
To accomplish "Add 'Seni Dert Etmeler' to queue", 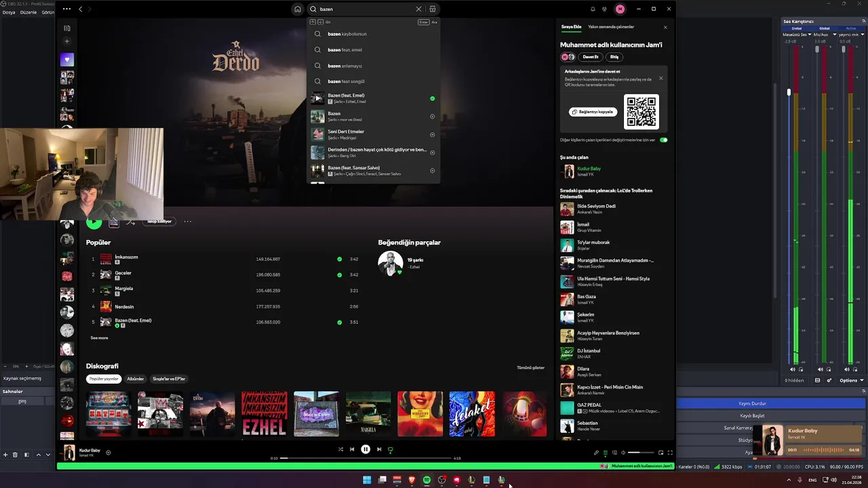I will [432, 134].
